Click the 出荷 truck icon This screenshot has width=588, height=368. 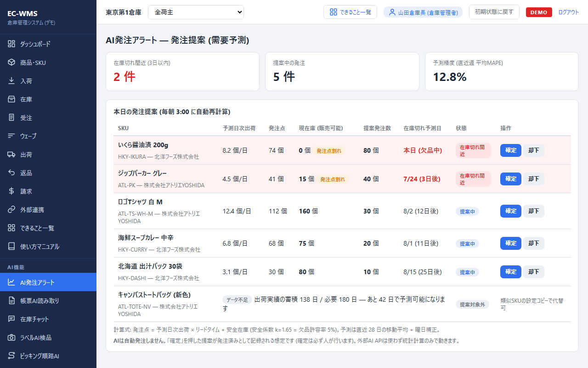pyautogui.click(x=11, y=155)
